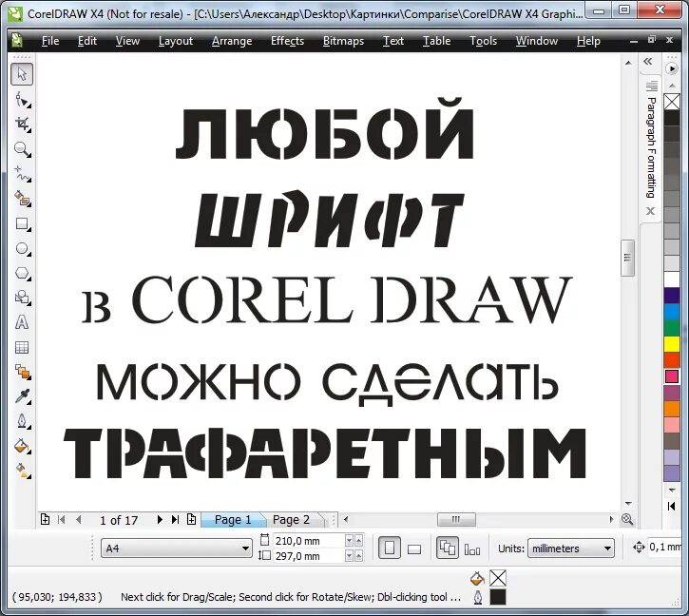The height and width of the screenshot is (616, 689).
Task: Open the File menu
Action: coord(50,41)
